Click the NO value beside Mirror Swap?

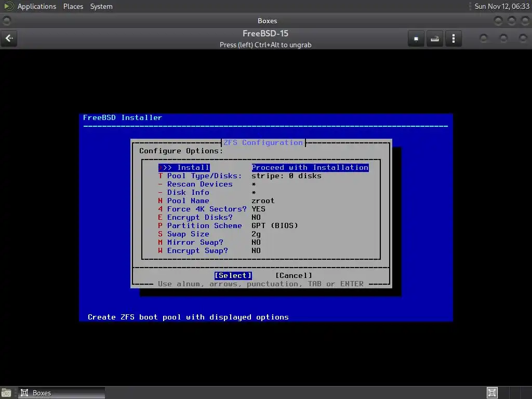(x=256, y=242)
